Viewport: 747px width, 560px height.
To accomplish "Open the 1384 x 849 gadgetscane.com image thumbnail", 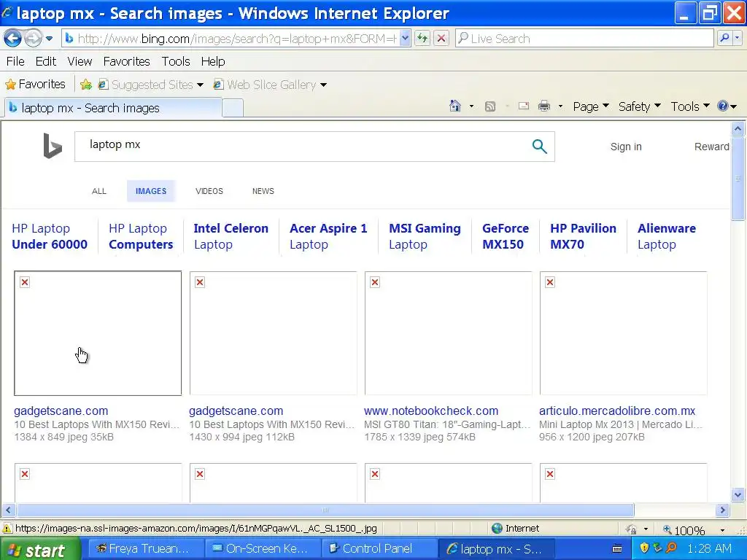I will (x=98, y=333).
